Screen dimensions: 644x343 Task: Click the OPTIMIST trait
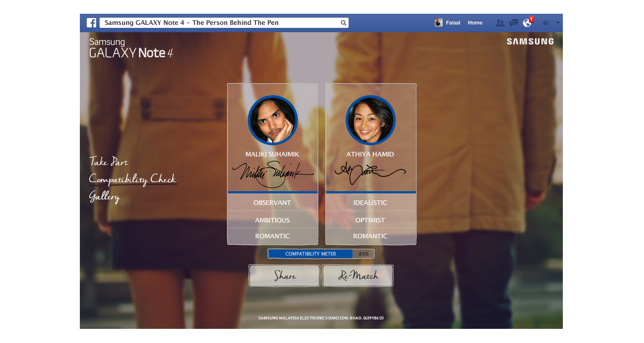(370, 220)
